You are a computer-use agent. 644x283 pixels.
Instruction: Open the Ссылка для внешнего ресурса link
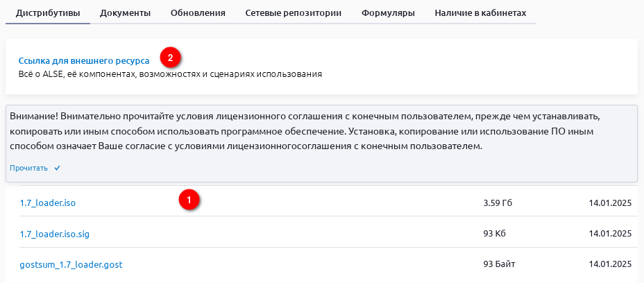point(84,60)
